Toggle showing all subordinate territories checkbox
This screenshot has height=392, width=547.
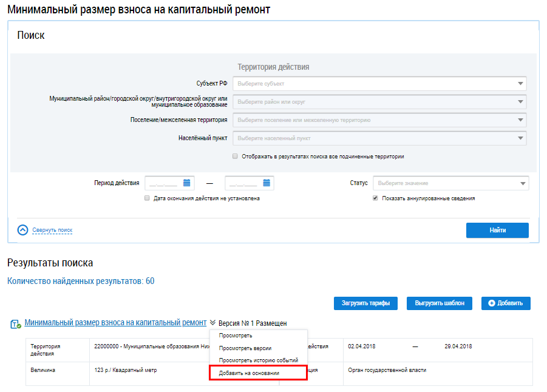(235, 156)
